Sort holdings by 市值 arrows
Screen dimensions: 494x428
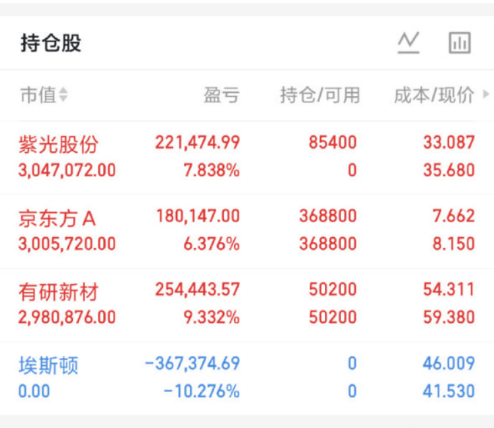(x=63, y=95)
